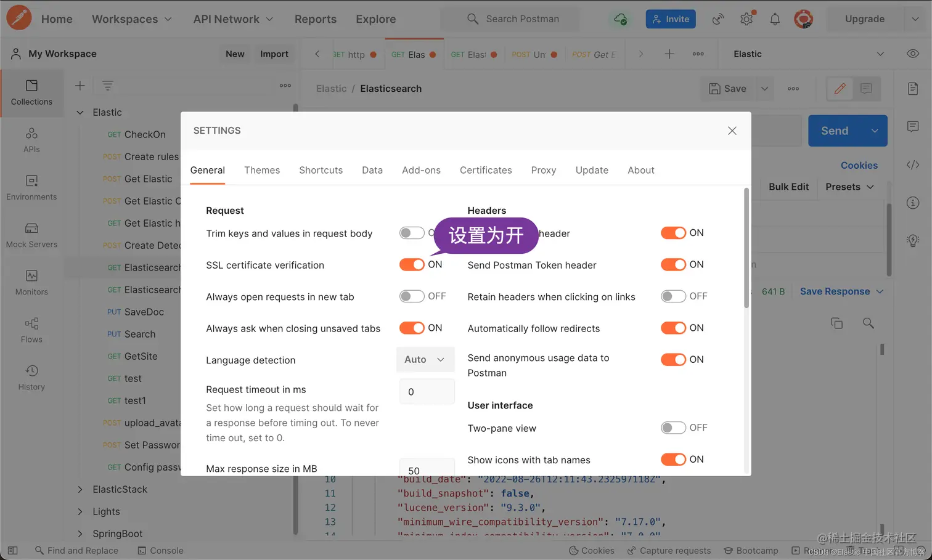Toggle SSL certificate verification switch

[x=412, y=264]
